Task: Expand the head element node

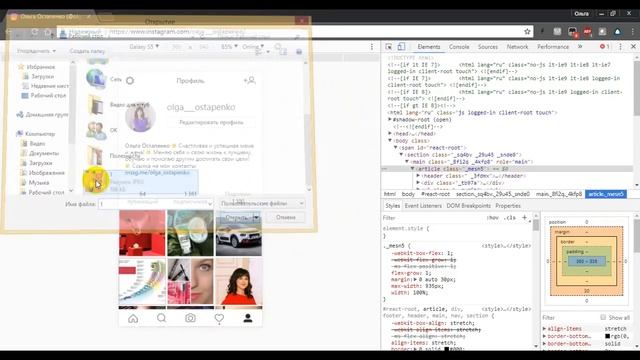Action: pos(390,133)
